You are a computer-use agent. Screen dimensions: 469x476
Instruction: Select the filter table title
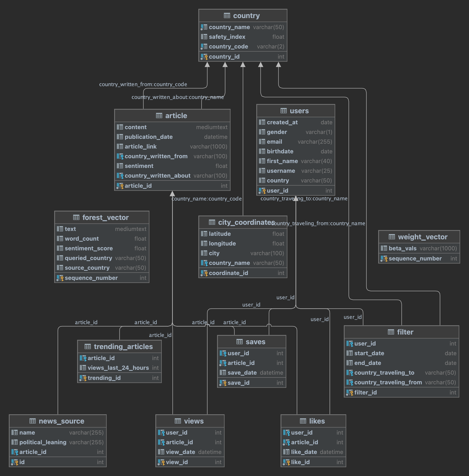pos(405,332)
